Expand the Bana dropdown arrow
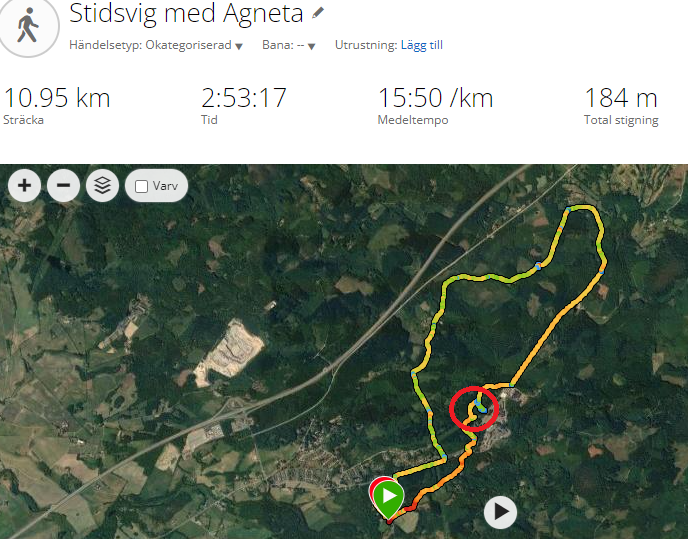Screen dimensions: 688x539 click(x=312, y=46)
